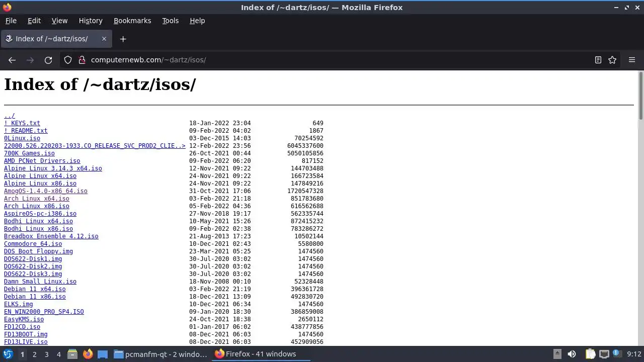This screenshot has width=644, height=362.
Task: Switch to pcmanfm-qt taskbar window group
Action: pos(161,354)
